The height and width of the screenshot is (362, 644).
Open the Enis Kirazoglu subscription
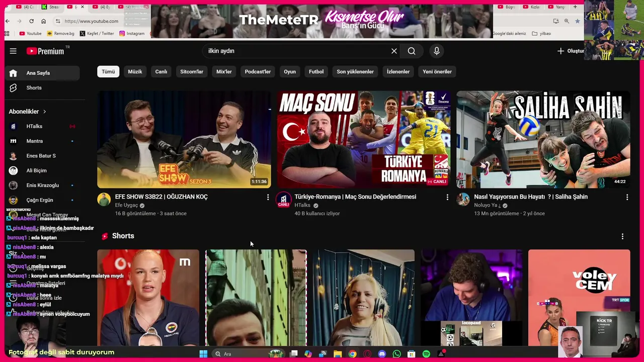pos(42,186)
